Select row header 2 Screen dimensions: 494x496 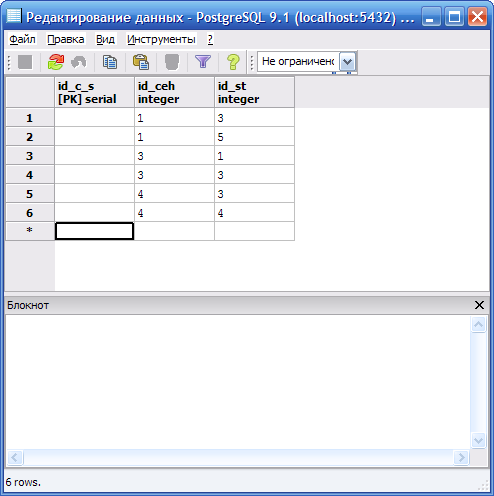[x=30, y=137]
